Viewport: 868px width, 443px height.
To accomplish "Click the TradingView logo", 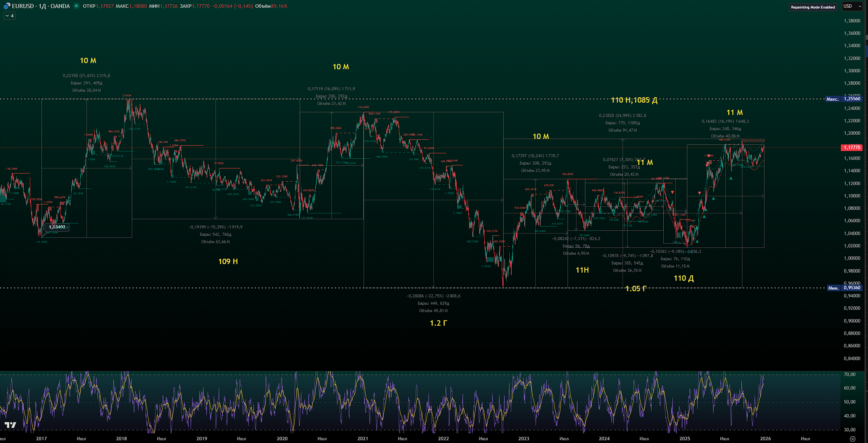I will tap(10, 425).
